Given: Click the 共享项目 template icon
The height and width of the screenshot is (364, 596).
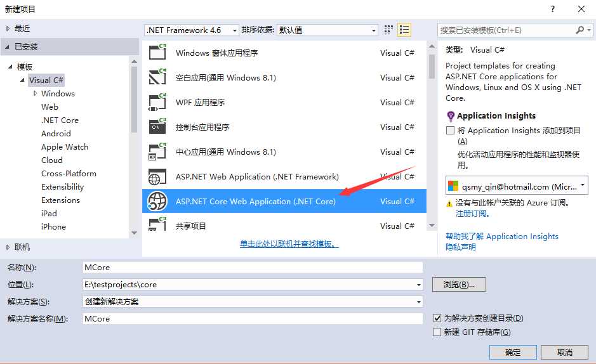Looking at the screenshot, I should point(157,224).
